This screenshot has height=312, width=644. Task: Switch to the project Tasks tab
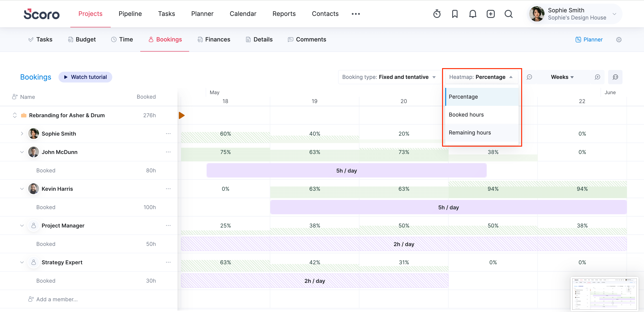[x=41, y=39]
